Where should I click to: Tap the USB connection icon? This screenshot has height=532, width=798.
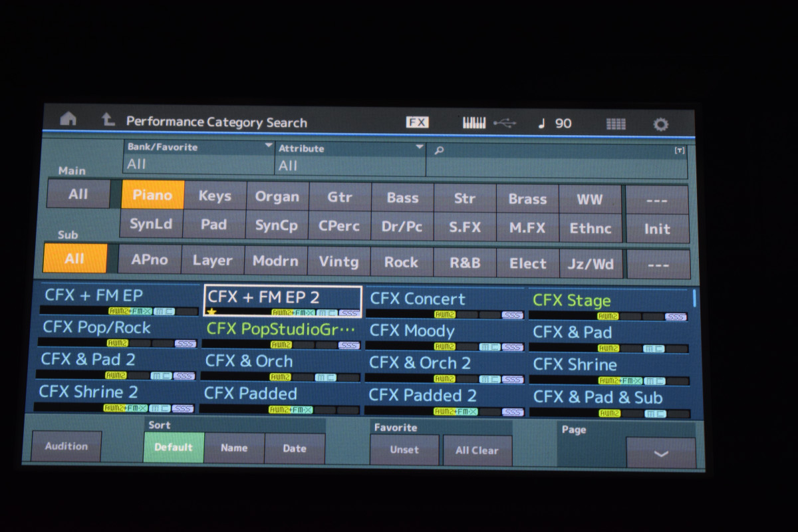[505, 123]
